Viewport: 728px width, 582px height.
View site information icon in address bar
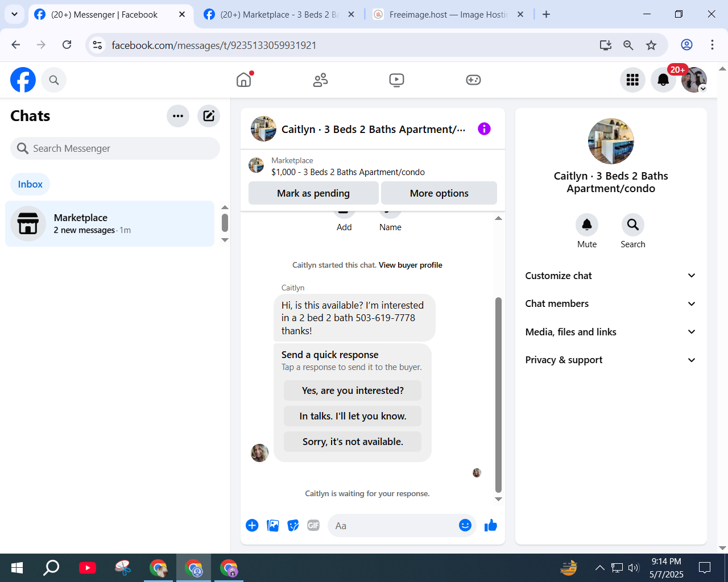(98, 45)
